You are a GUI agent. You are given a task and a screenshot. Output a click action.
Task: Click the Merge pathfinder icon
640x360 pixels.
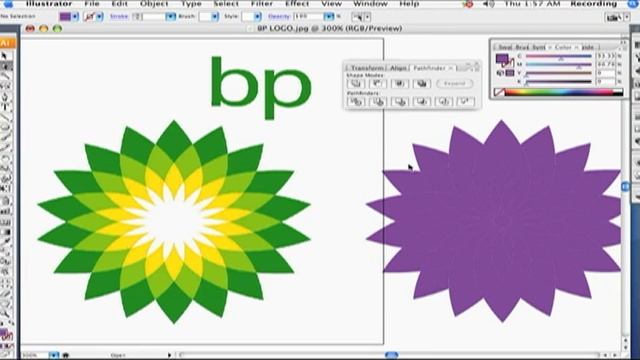tap(400, 102)
